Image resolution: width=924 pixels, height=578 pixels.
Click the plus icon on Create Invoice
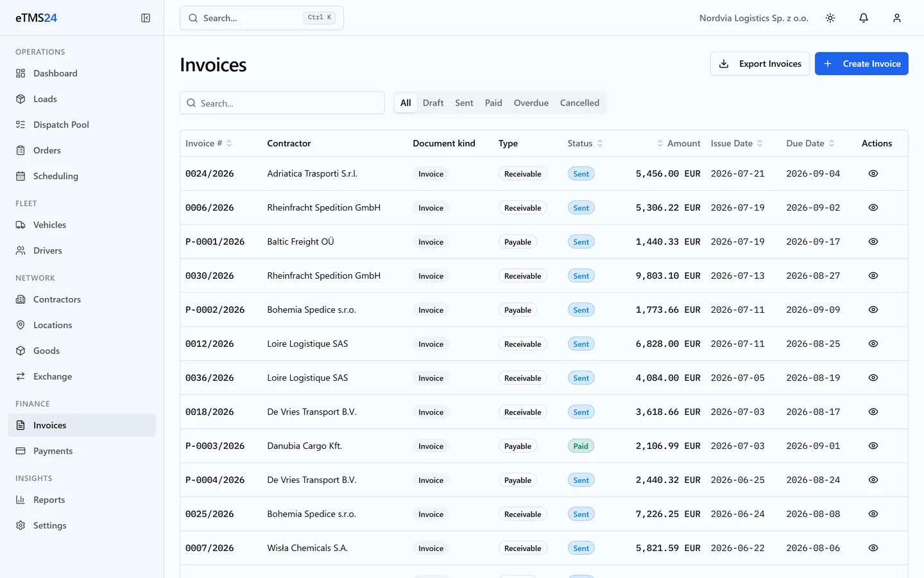pos(828,64)
